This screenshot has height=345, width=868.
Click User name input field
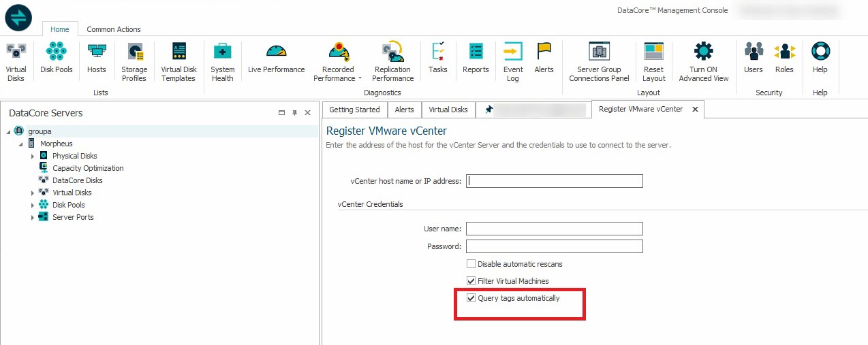(555, 229)
